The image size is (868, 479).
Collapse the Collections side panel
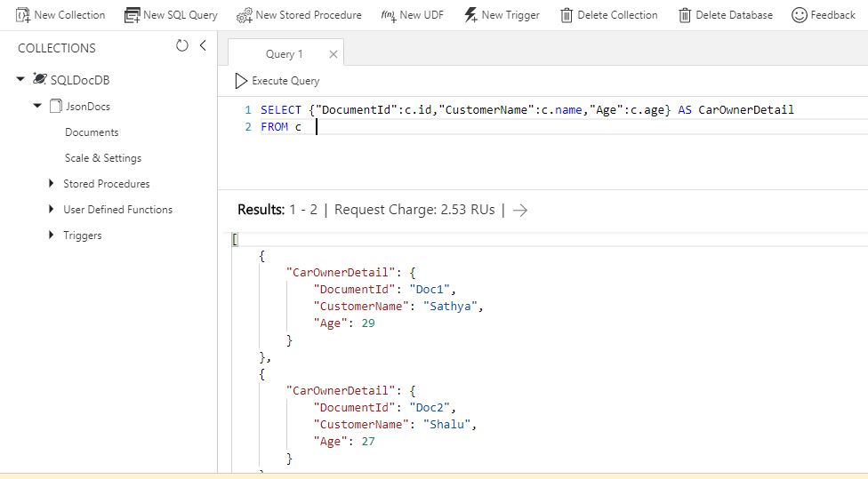(203, 45)
